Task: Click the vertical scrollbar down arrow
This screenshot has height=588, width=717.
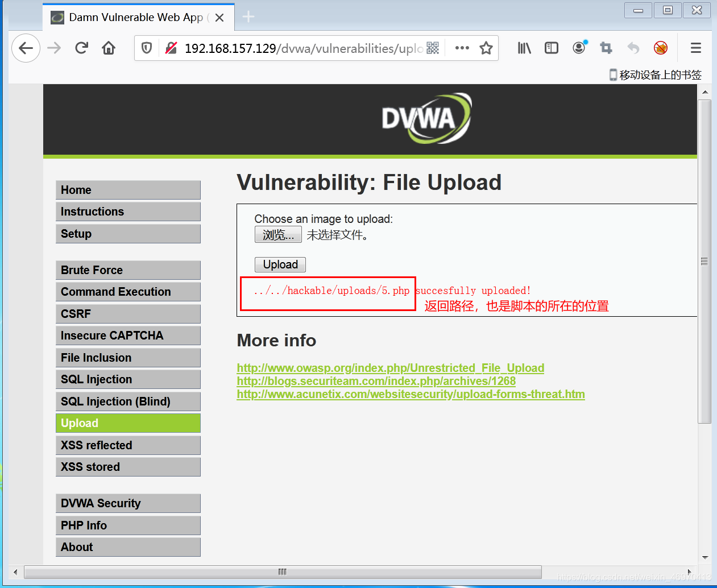Action: pyautogui.click(x=705, y=558)
